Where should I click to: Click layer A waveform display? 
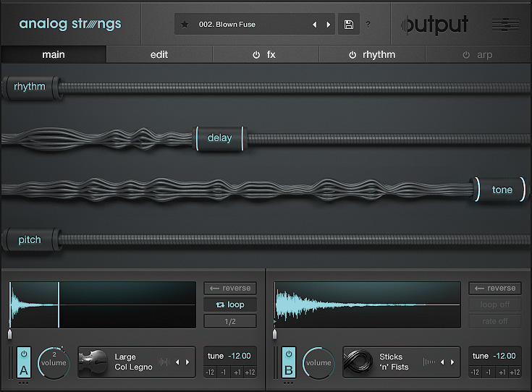click(x=103, y=305)
